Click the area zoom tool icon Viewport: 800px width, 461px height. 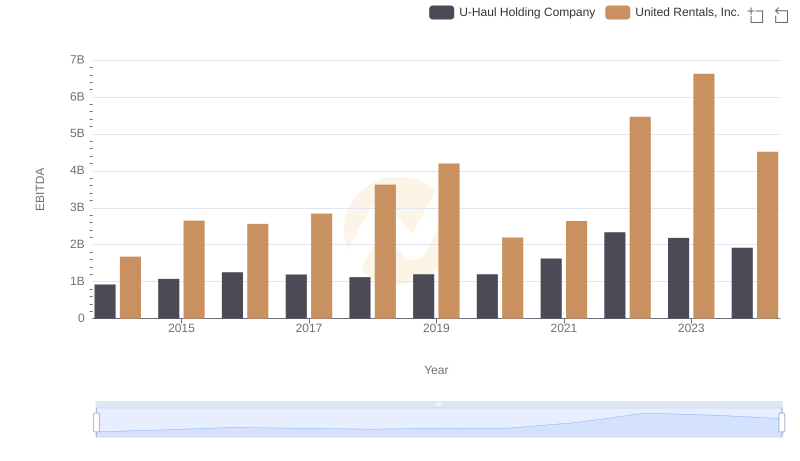coord(756,15)
